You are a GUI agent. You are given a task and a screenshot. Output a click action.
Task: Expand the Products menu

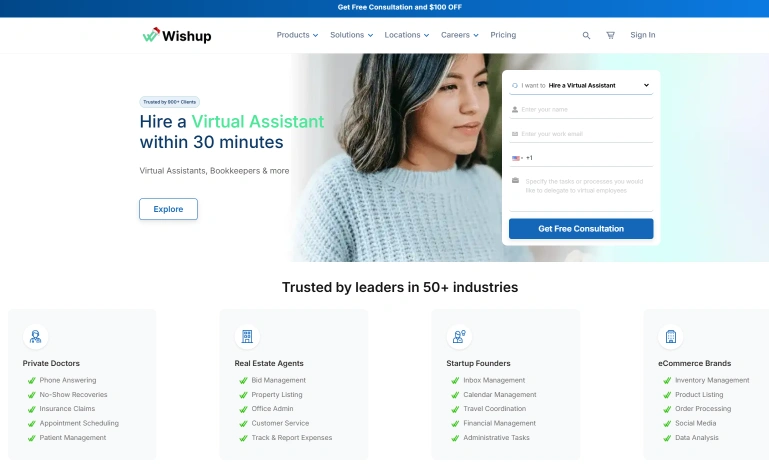click(297, 35)
